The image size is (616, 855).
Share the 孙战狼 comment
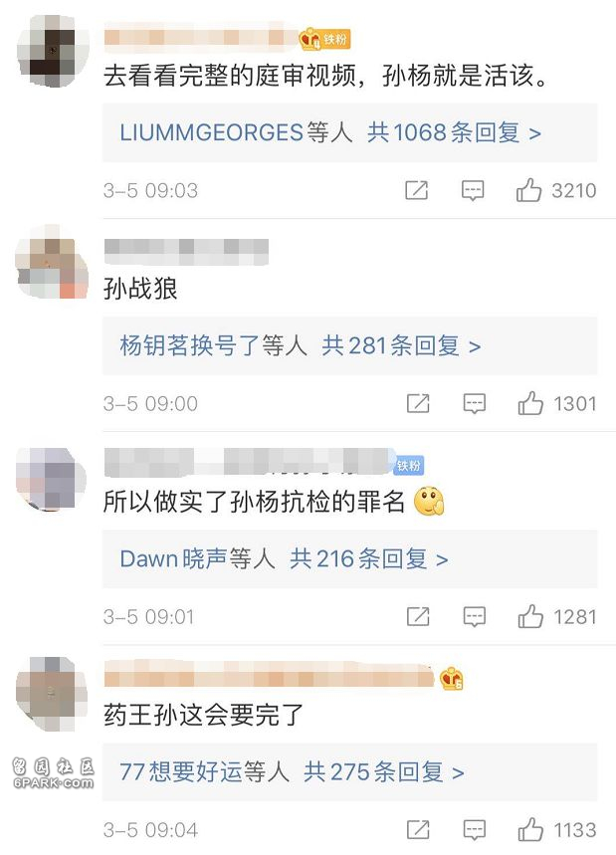[418, 403]
